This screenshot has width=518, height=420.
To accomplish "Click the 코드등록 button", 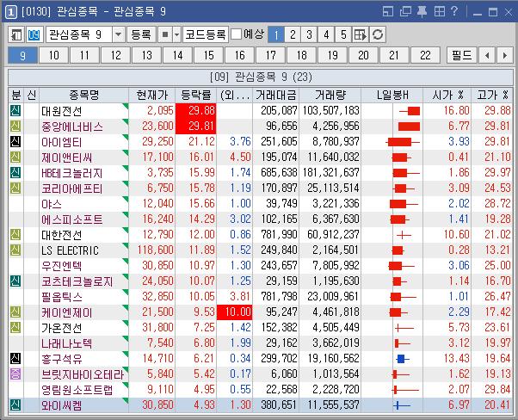I will [x=206, y=34].
